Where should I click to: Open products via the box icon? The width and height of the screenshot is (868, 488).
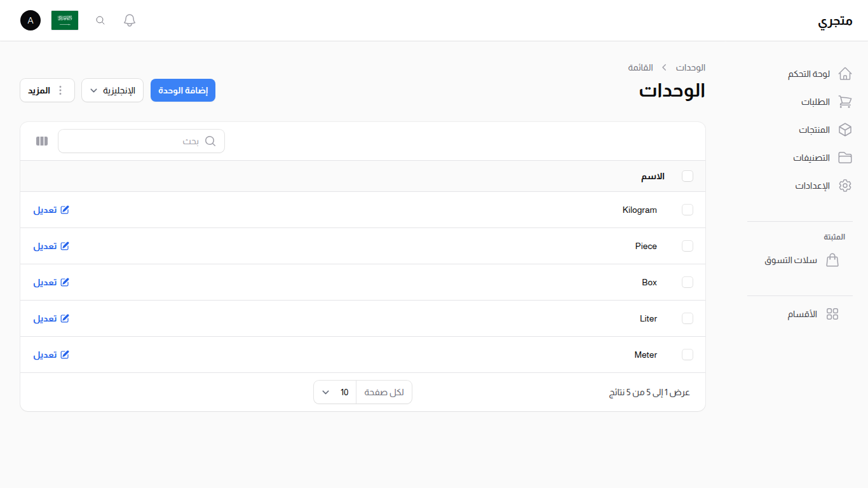[x=845, y=129]
